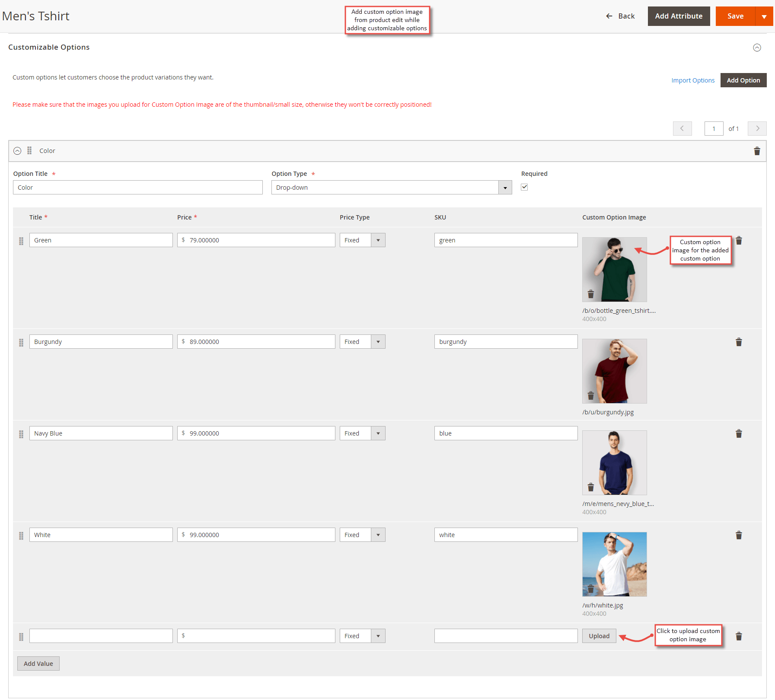The height and width of the screenshot is (700, 775).
Task: Focus the empty price field in last row
Action: pos(256,636)
